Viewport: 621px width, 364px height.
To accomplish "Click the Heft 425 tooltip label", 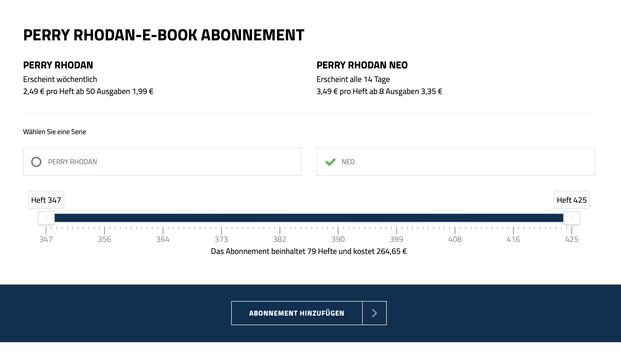I will tap(572, 200).
